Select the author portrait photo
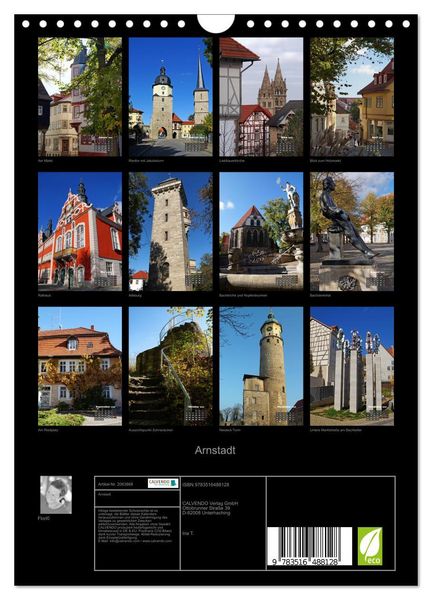The width and height of the screenshot is (432, 600). (x=56, y=495)
